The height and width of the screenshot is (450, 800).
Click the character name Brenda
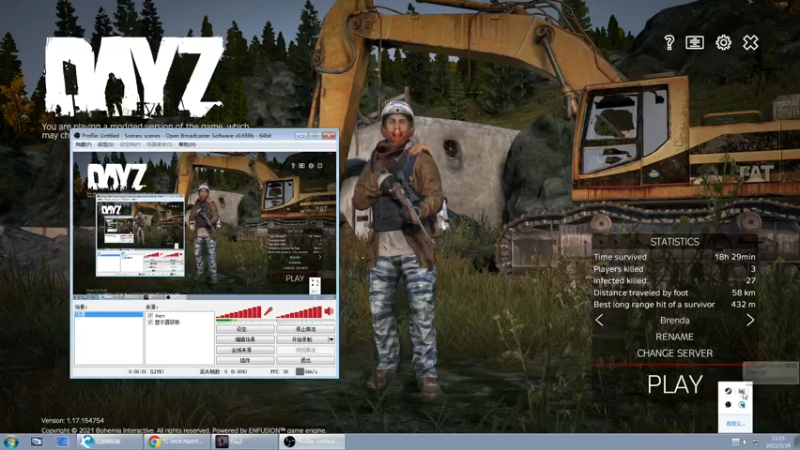point(674,320)
